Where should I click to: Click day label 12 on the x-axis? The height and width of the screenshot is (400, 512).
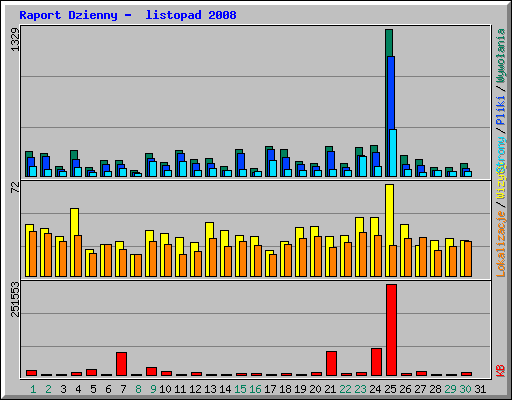(x=195, y=389)
